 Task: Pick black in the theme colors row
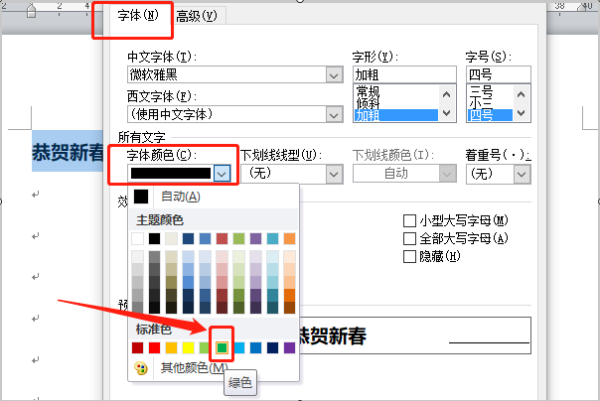[x=154, y=239]
